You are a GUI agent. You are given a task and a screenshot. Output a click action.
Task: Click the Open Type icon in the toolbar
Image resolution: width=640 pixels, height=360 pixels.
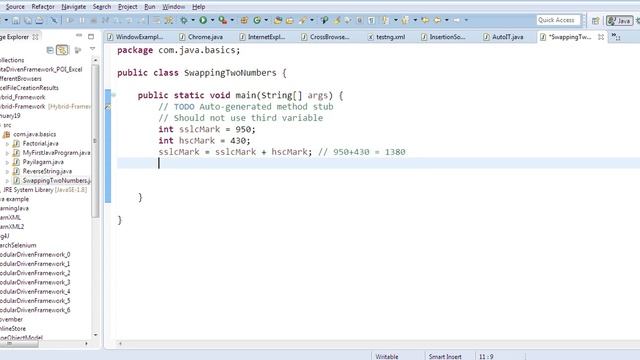(278, 20)
